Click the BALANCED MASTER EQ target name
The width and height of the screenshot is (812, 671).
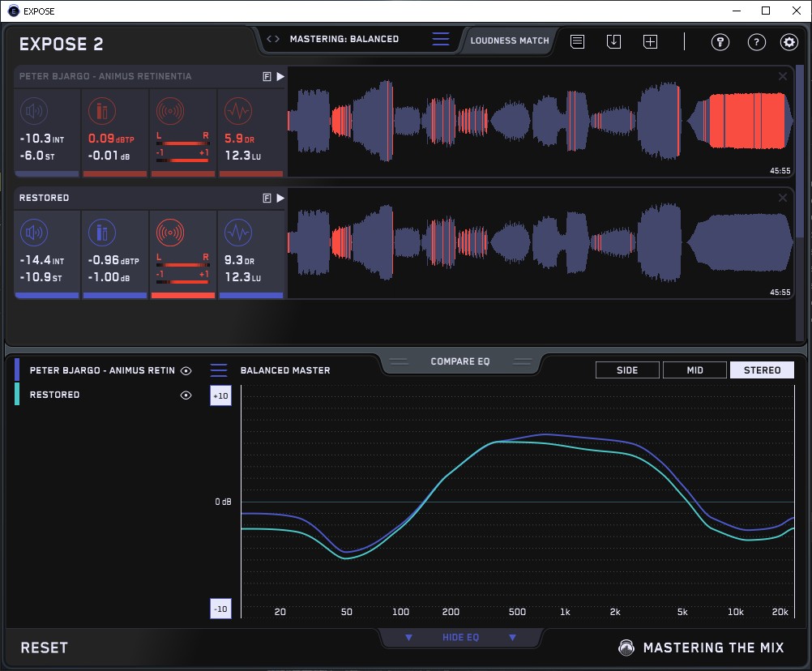point(285,370)
